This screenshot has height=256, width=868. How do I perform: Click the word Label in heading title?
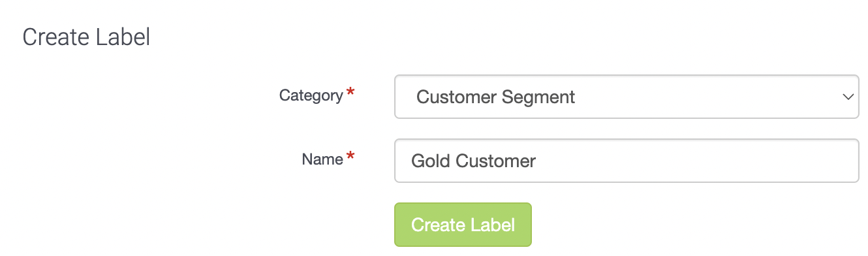[x=123, y=37]
